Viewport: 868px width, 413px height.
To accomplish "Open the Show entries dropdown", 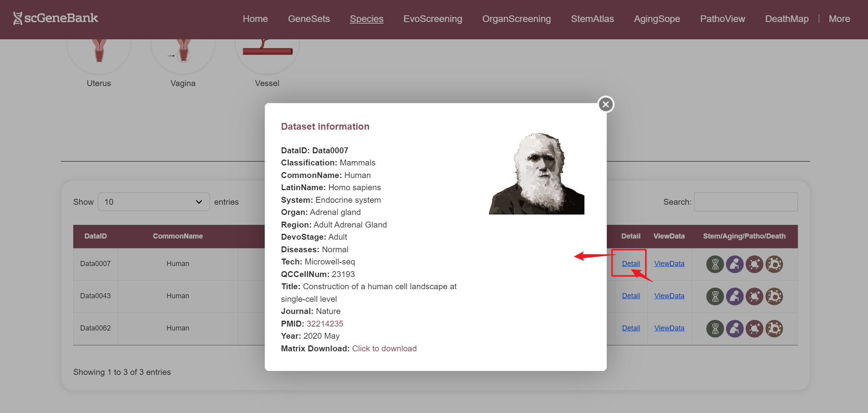I will [x=153, y=202].
